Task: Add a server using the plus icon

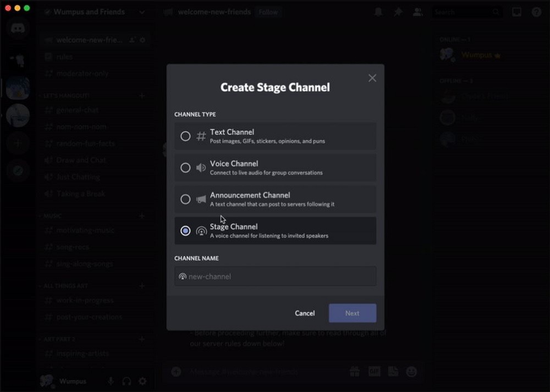Action: pos(18,143)
